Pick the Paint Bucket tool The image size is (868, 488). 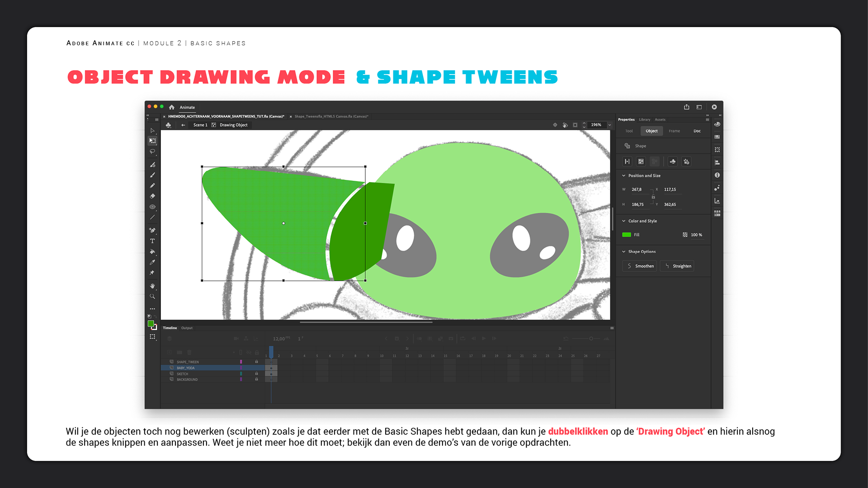(x=152, y=252)
